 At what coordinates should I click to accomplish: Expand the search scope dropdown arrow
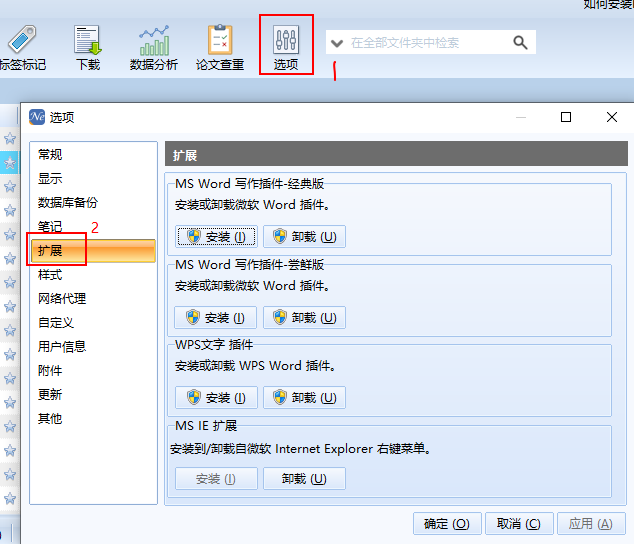[337, 42]
